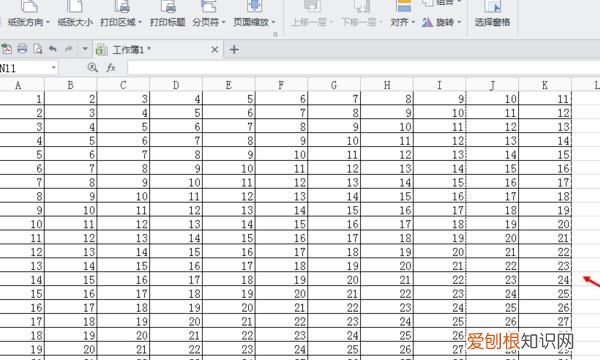The height and width of the screenshot is (360, 600).
Task: Click the 旋转 rotate button
Action: click(x=442, y=22)
